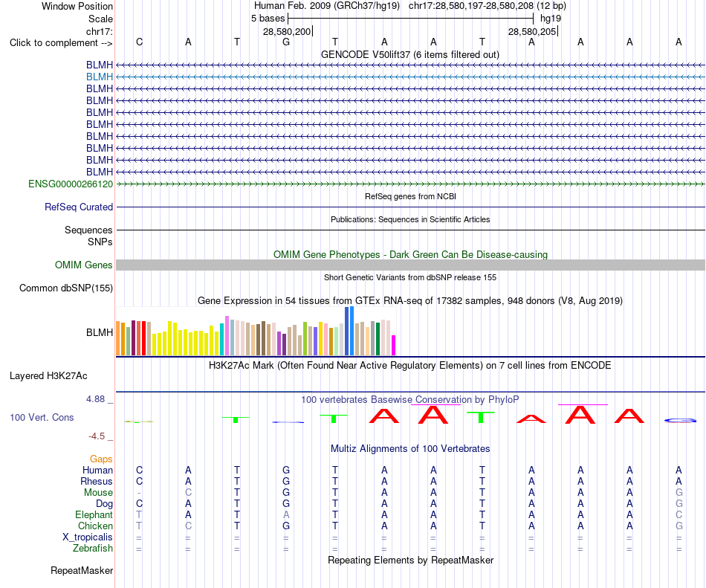Click the orange Gaps label
The image size is (706, 588).
click(101, 459)
